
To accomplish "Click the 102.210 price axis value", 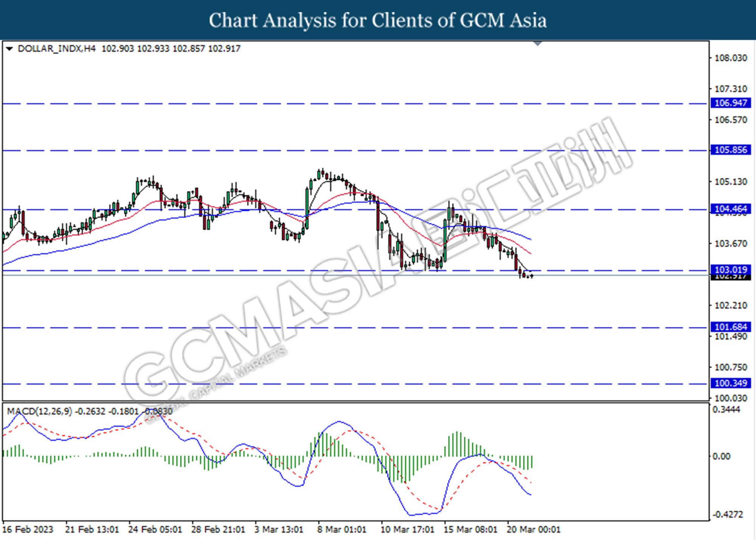I will click(x=730, y=306).
